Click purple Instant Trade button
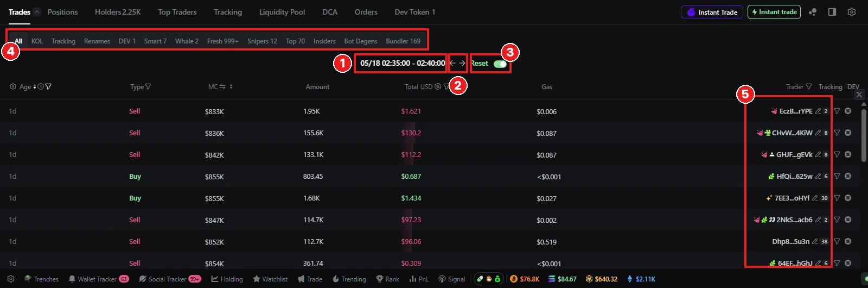 point(712,12)
